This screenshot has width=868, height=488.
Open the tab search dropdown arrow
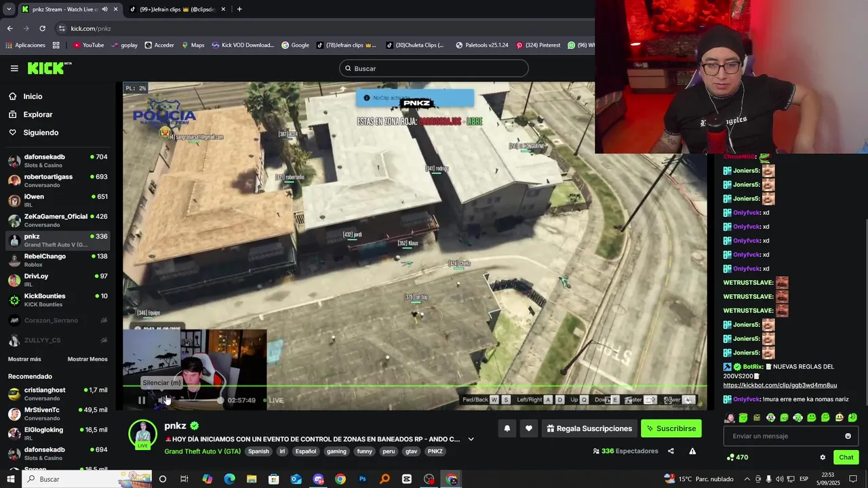click(9, 9)
